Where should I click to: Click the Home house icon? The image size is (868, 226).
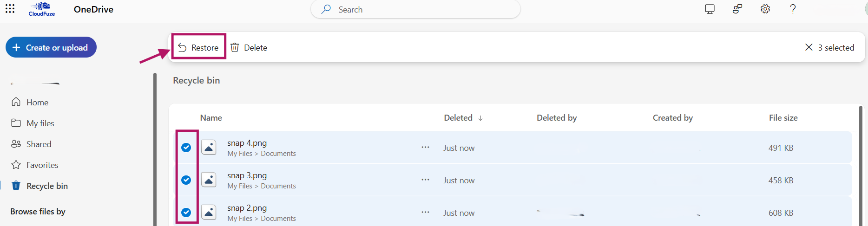pos(16,102)
